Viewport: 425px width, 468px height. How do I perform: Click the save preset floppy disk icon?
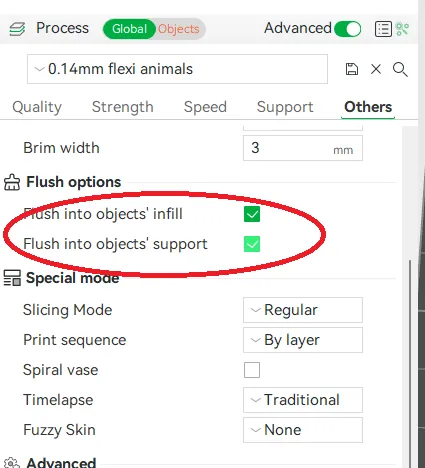pos(351,69)
